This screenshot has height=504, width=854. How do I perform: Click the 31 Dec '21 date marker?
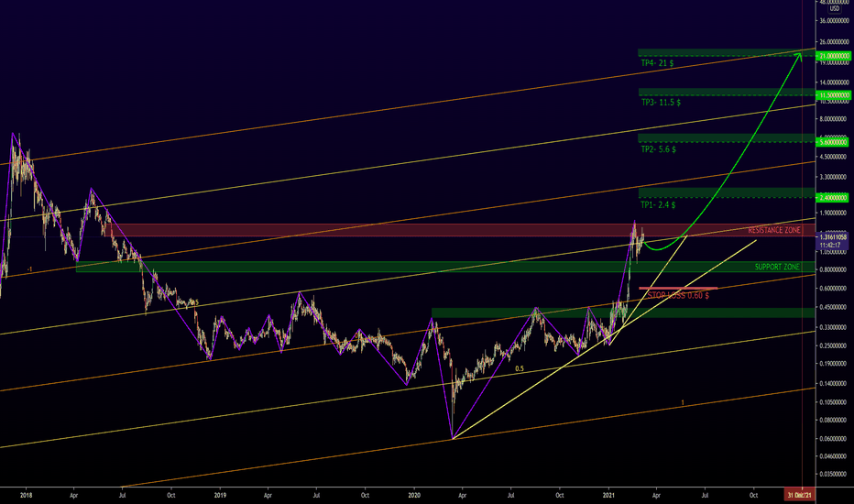click(x=800, y=495)
